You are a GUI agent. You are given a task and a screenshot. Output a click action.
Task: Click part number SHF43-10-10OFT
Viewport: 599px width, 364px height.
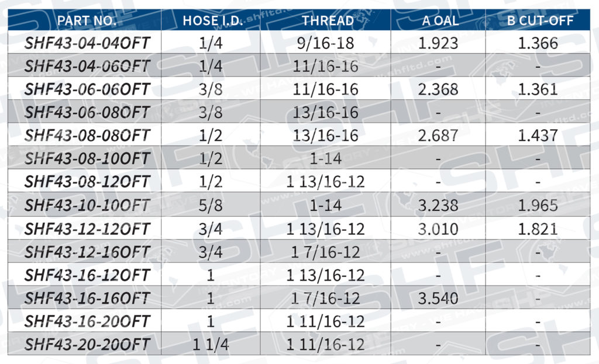tap(87, 205)
